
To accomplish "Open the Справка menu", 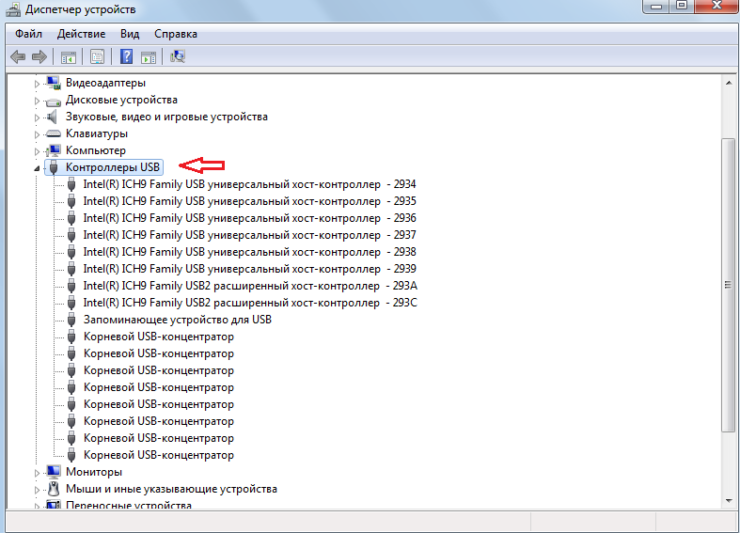I will click(176, 34).
